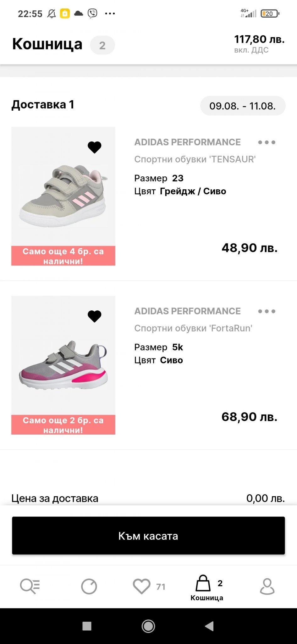Tap the cart item count badge 2

102,46
